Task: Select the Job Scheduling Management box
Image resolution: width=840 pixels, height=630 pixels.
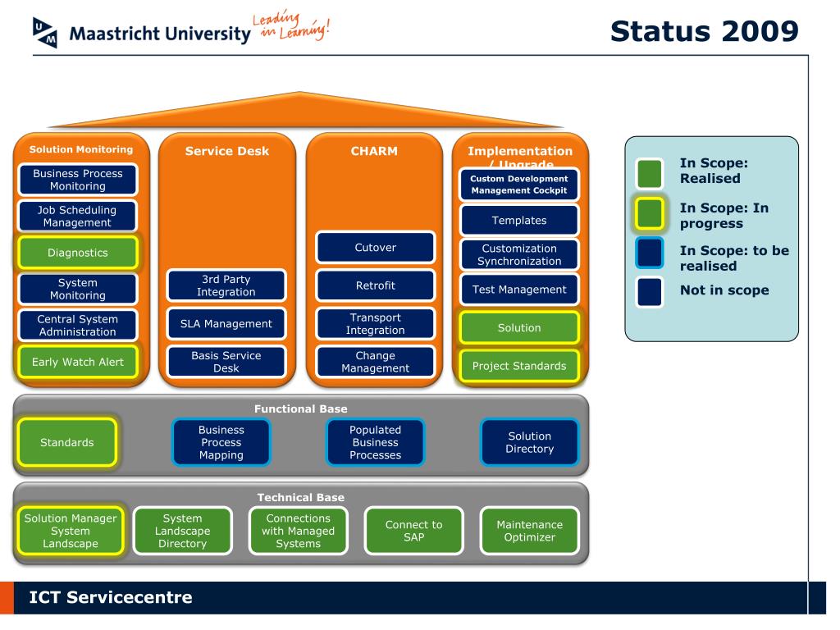Action: click(x=78, y=216)
